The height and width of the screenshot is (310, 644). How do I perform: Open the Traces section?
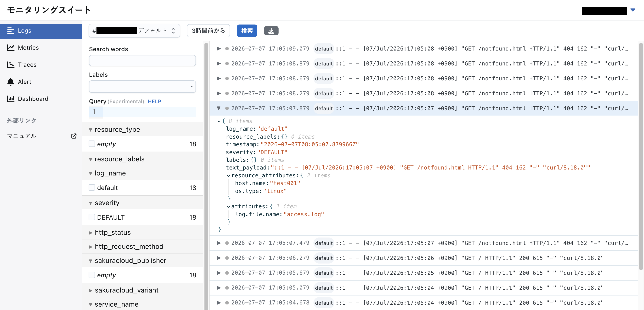click(41, 65)
